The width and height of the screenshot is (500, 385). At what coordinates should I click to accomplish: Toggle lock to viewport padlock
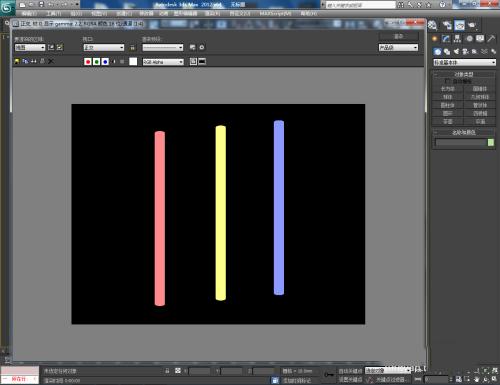(x=132, y=48)
